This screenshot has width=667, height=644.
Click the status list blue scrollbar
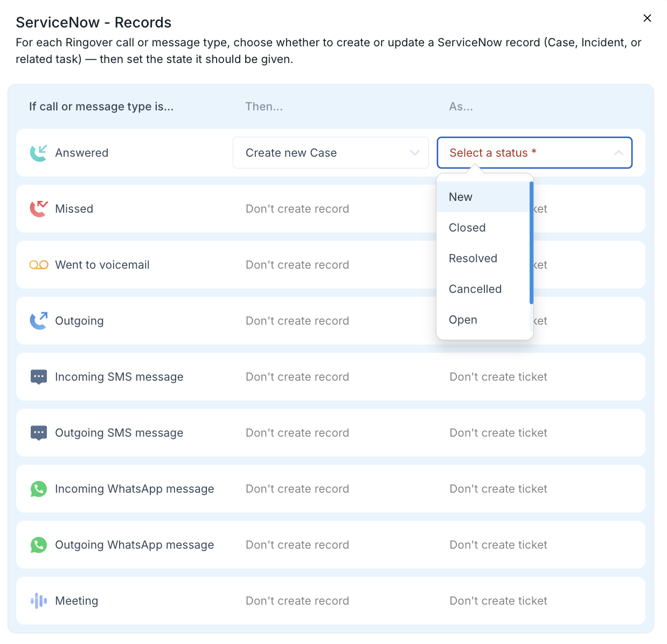(x=531, y=243)
